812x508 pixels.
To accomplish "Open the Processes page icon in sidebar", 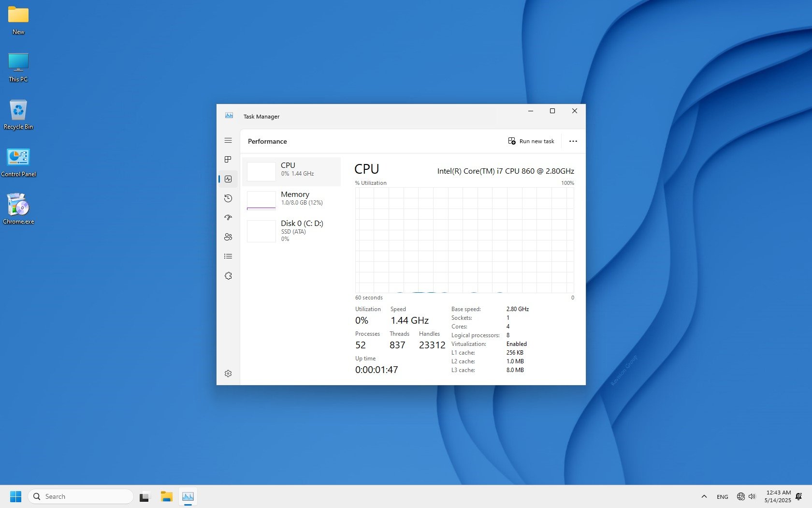I will click(228, 160).
